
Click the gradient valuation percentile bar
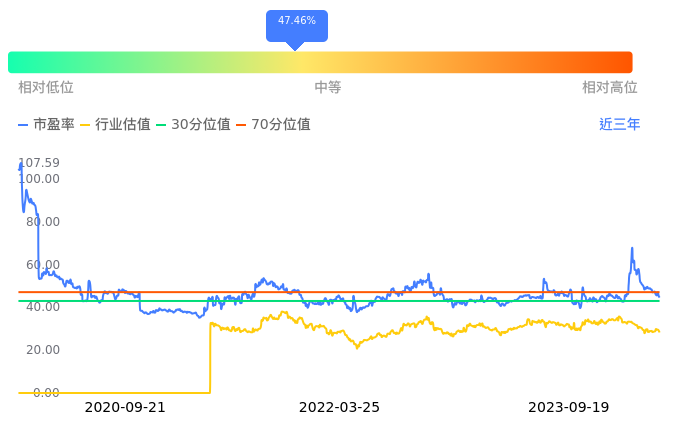[320, 62]
